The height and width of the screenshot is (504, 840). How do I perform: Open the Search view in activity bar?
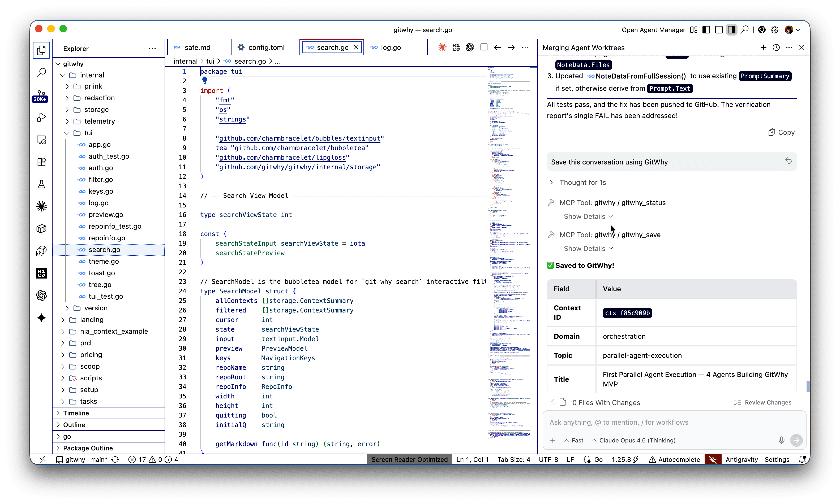click(x=41, y=72)
